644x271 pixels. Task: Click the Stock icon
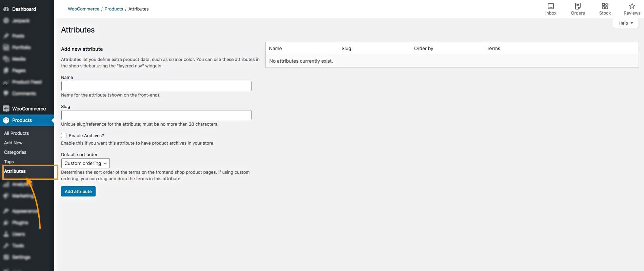click(605, 6)
